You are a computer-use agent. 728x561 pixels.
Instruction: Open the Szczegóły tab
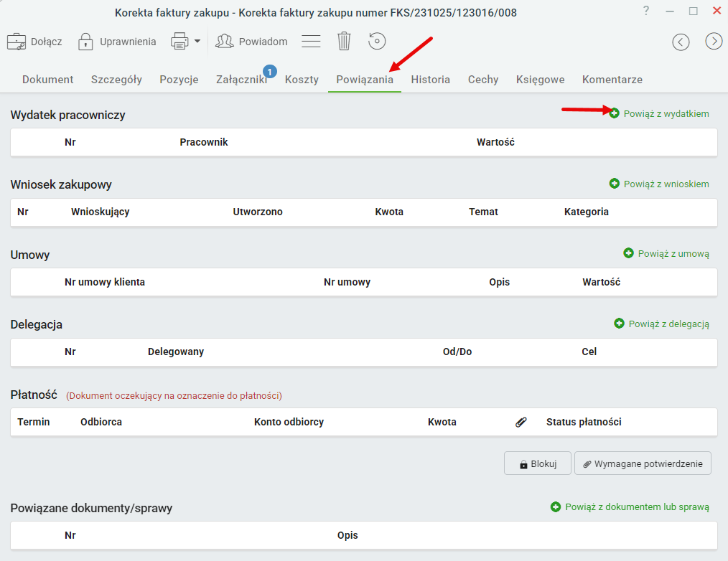[x=116, y=80]
